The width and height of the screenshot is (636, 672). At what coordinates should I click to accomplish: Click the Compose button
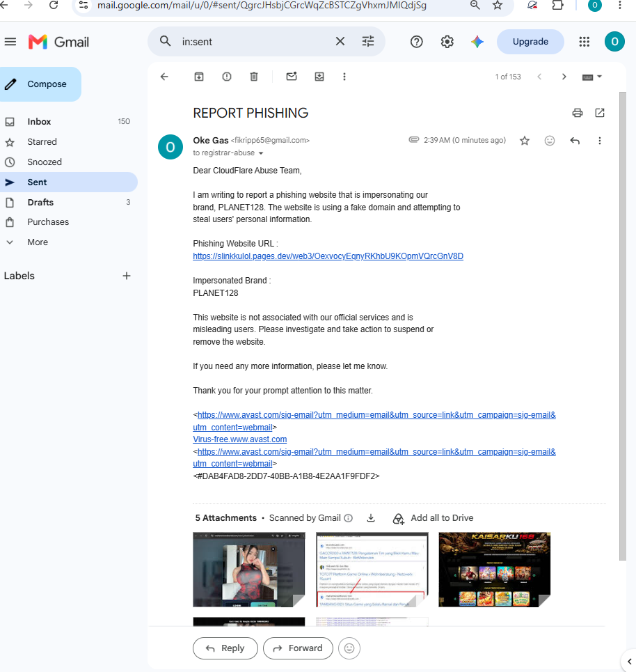point(40,84)
